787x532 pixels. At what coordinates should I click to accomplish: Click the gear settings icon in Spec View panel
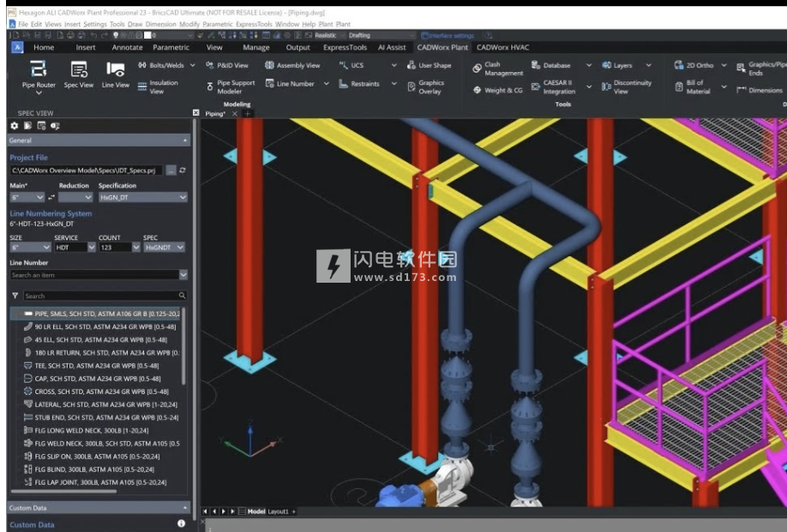coord(14,126)
